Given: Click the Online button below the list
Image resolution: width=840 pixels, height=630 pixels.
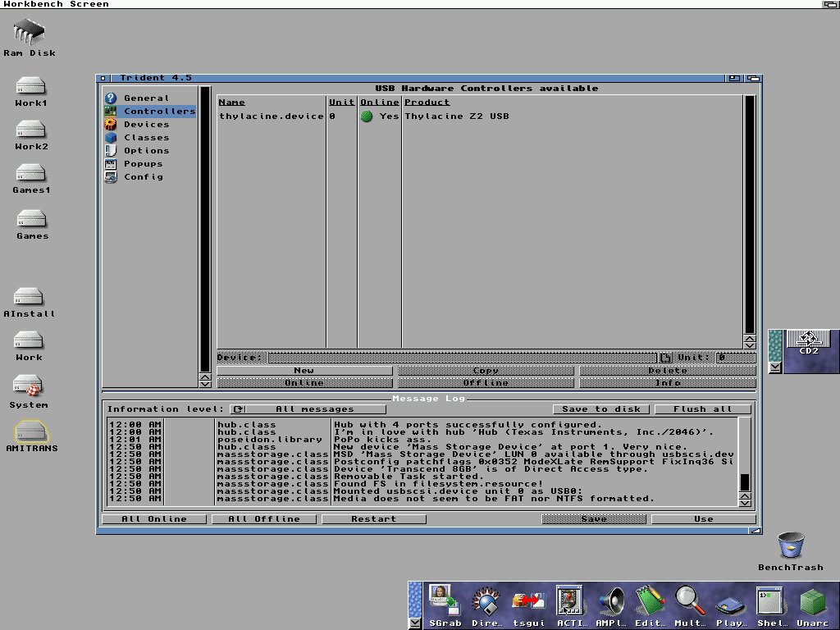Looking at the screenshot, I should 304,383.
